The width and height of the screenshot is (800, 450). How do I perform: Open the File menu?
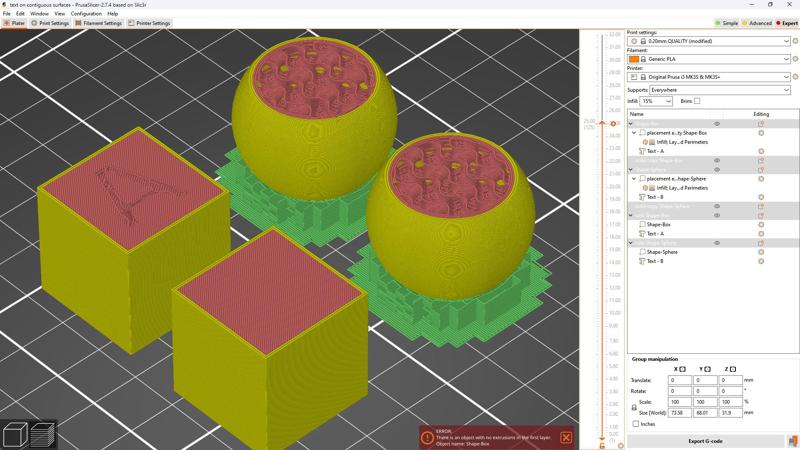(7, 14)
